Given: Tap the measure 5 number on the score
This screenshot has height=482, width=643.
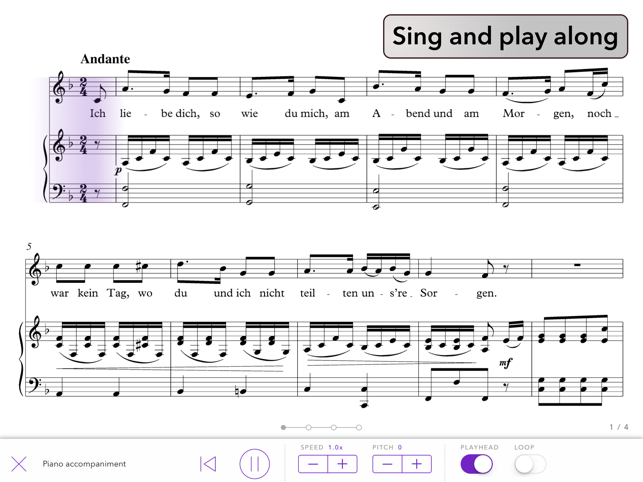Looking at the screenshot, I should pyautogui.click(x=29, y=247).
